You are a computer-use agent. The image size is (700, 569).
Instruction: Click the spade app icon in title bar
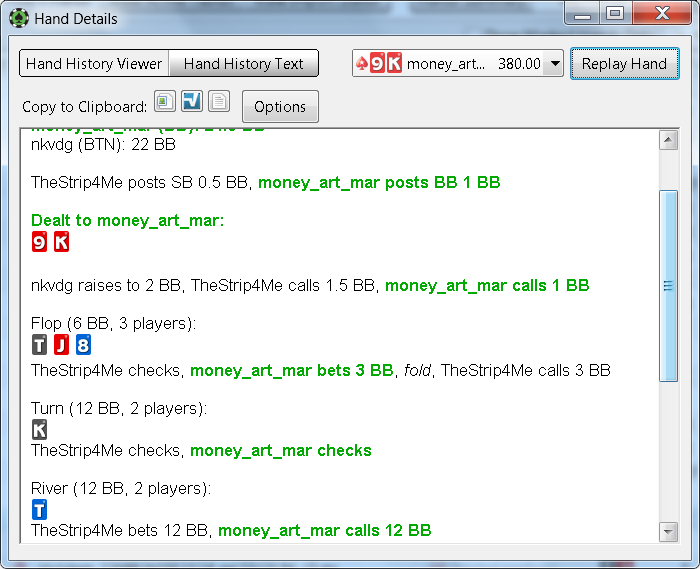19,18
